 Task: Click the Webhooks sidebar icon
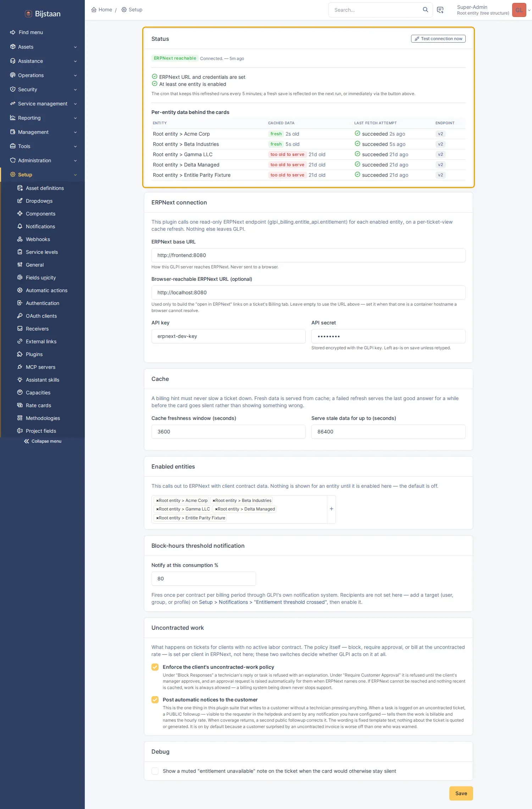20,239
